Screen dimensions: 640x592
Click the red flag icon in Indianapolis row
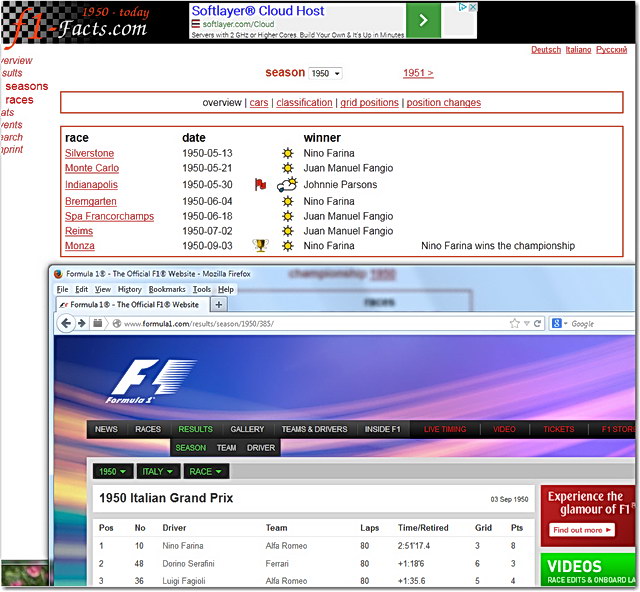260,185
